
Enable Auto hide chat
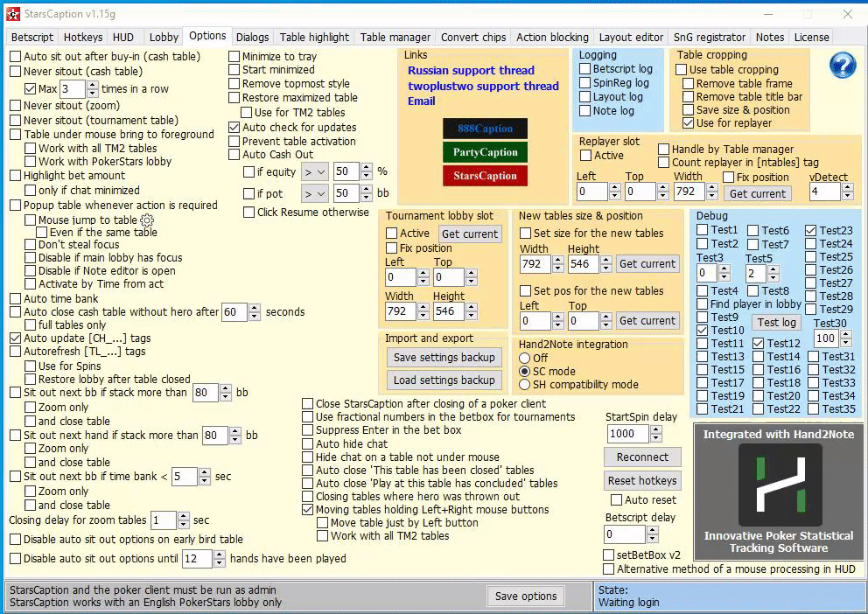click(x=308, y=443)
